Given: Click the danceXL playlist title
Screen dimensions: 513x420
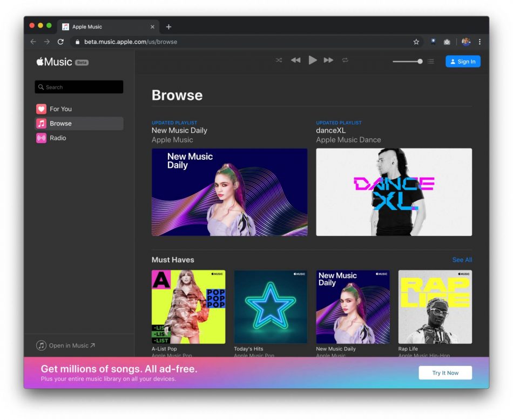Looking at the screenshot, I should click(x=331, y=131).
